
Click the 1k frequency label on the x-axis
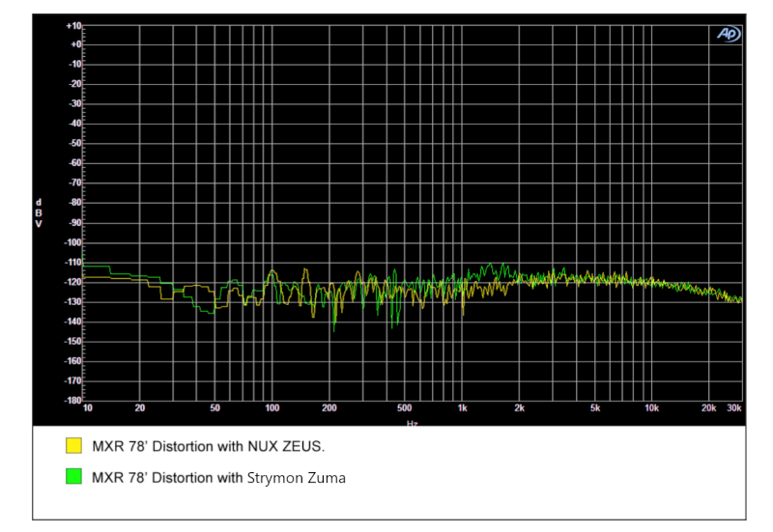[462, 408]
